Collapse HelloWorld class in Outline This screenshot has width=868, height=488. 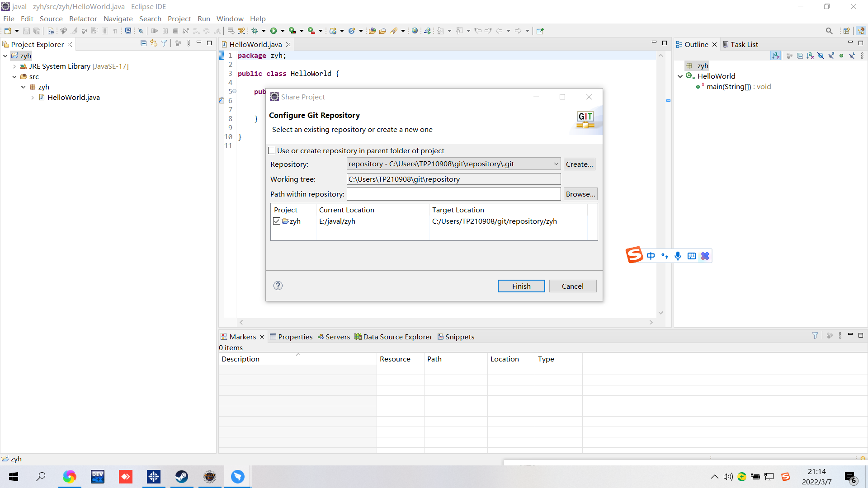[680, 76]
